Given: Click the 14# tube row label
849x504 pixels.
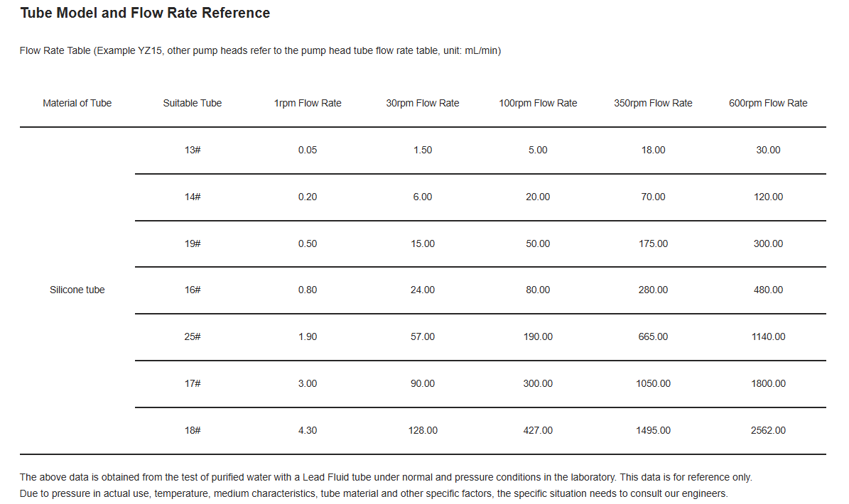Looking at the screenshot, I should pos(192,197).
